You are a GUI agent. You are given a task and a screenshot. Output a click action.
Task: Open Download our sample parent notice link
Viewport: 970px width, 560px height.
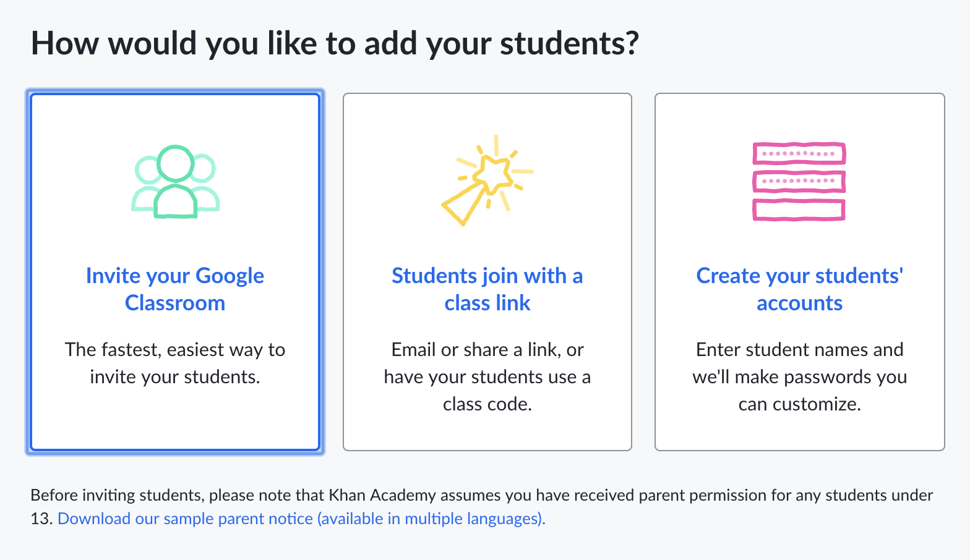pyautogui.click(x=301, y=519)
